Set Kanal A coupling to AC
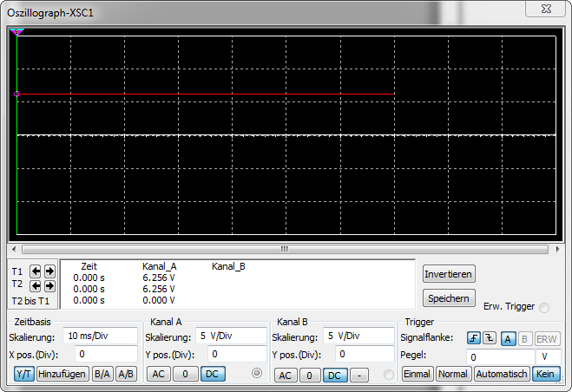The width and height of the screenshot is (572, 392). 158,374
